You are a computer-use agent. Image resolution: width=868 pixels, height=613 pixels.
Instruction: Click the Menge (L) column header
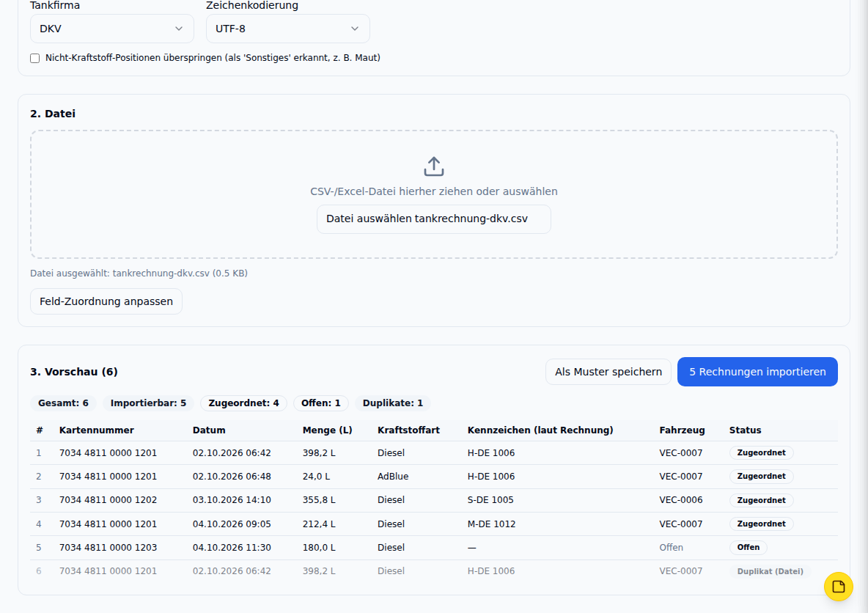click(327, 430)
